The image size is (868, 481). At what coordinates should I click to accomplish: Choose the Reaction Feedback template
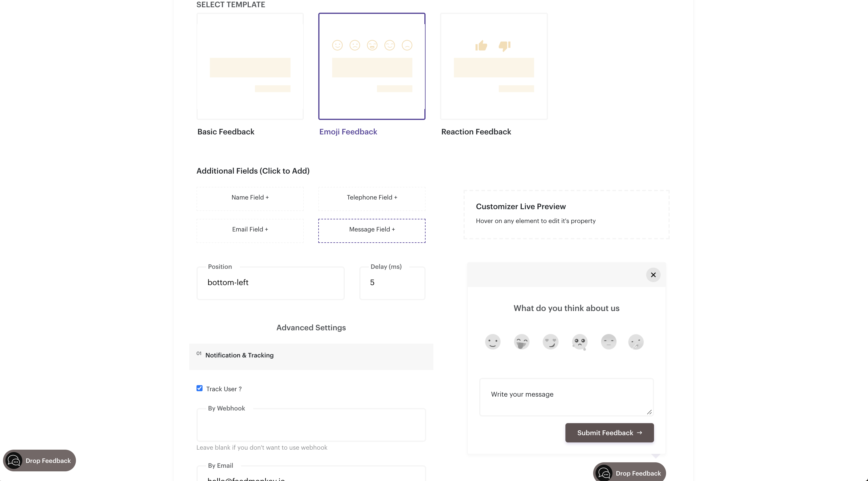tap(493, 66)
